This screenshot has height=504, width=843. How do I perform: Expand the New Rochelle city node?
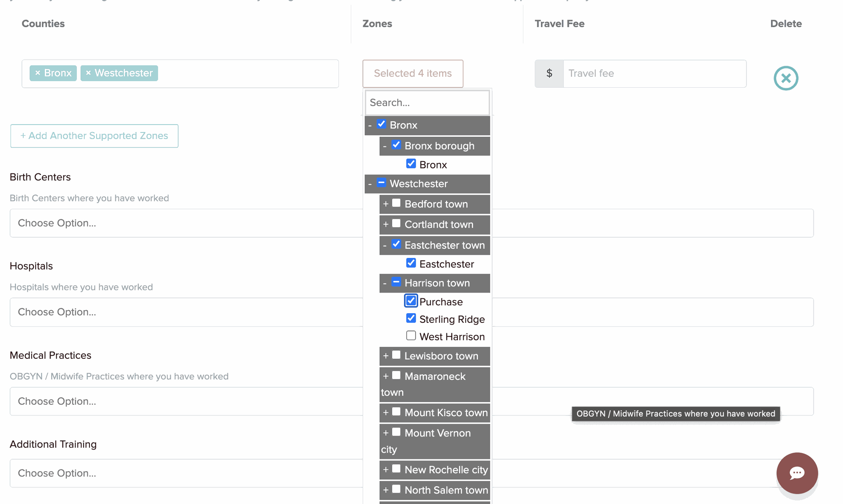pos(385,469)
